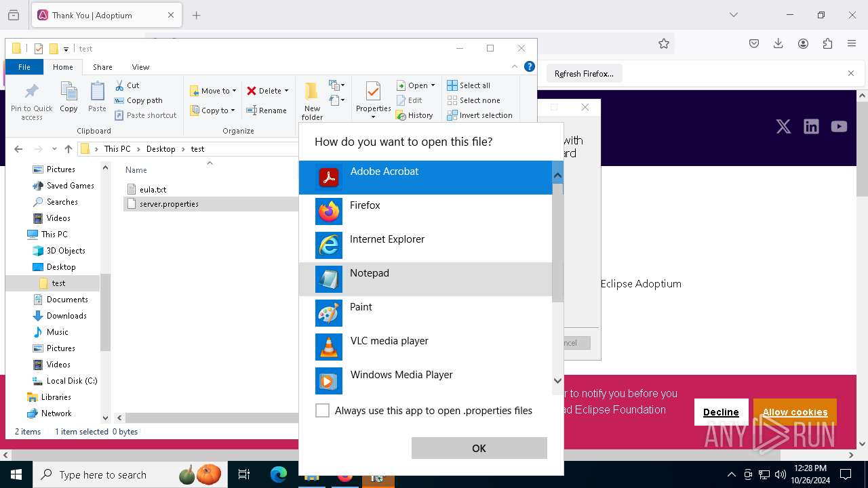Select VLC media player icon
868x488 pixels.
point(329,347)
